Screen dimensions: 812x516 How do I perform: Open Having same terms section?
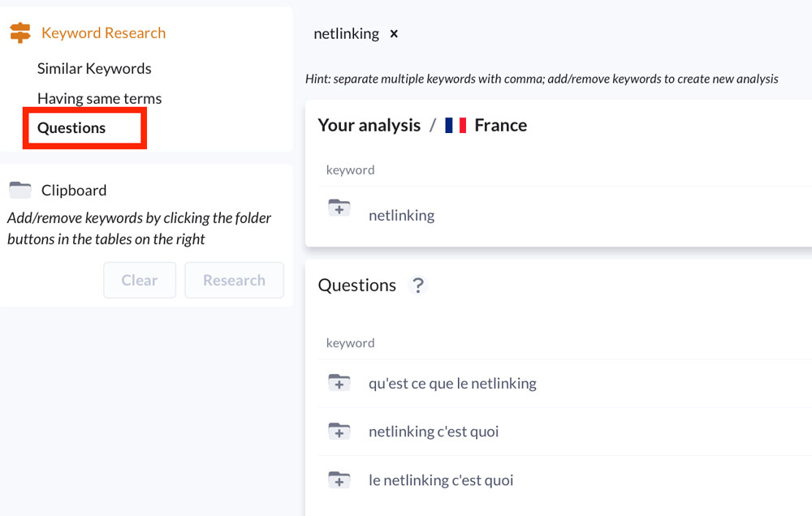pyautogui.click(x=99, y=98)
